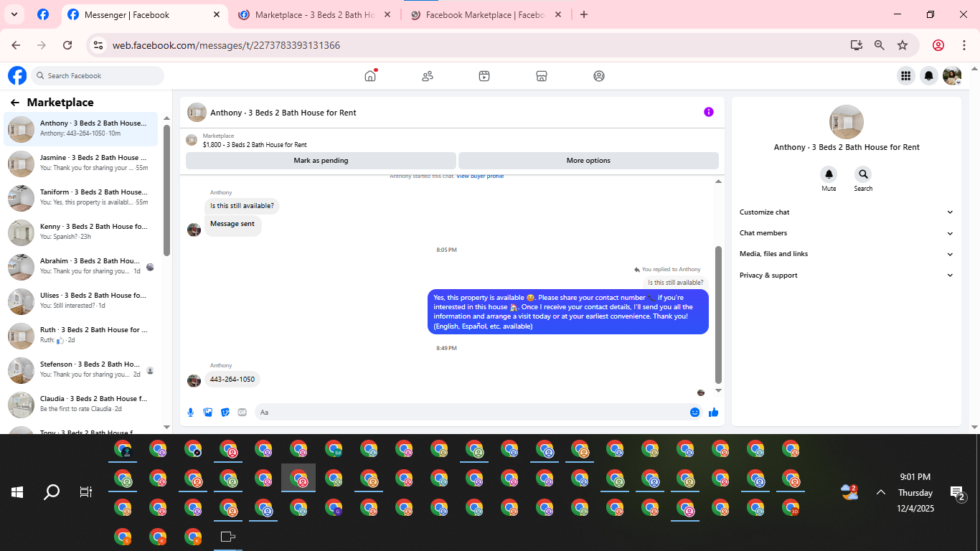980x551 pixels.
Task: Open the Chrome zoom magnifier icon
Action: (880, 45)
